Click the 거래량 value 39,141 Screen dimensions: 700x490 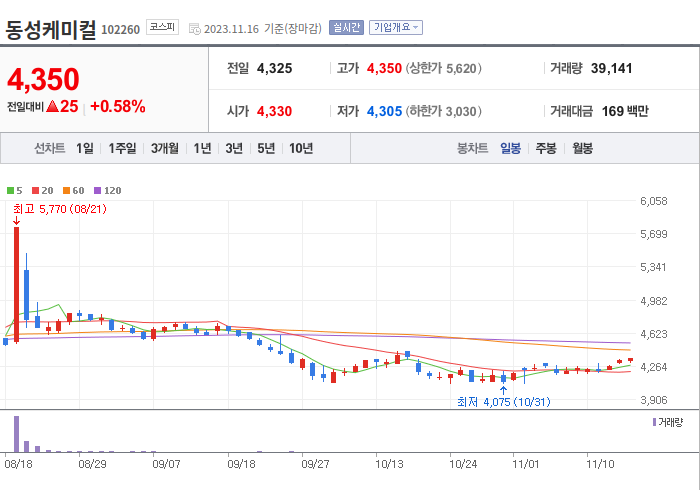[x=612, y=68]
